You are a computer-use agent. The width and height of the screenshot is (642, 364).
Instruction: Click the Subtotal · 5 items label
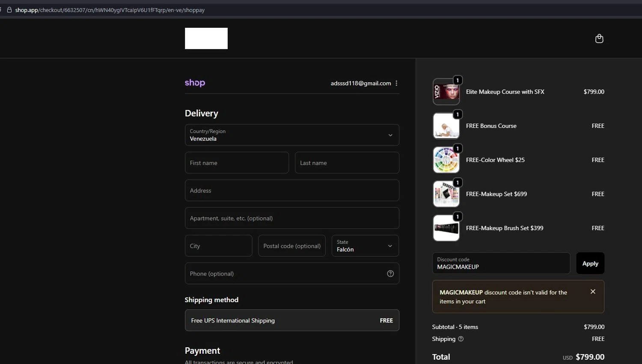[x=455, y=327]
